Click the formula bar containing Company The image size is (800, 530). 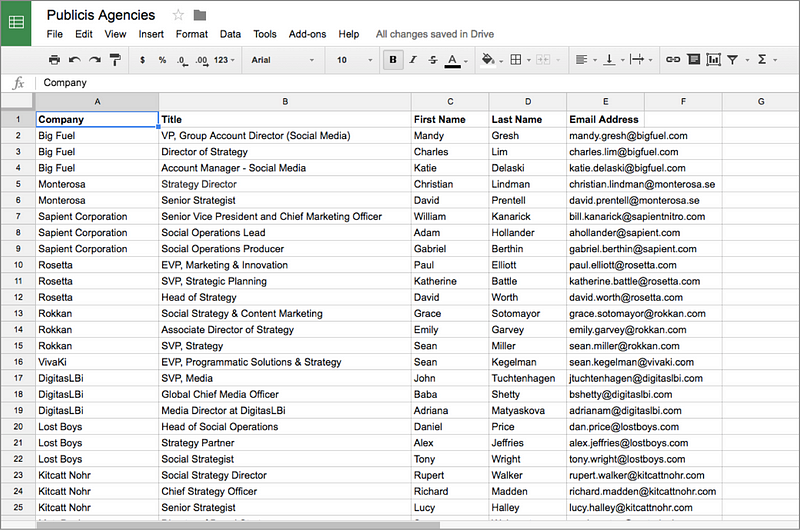point(416,83)
